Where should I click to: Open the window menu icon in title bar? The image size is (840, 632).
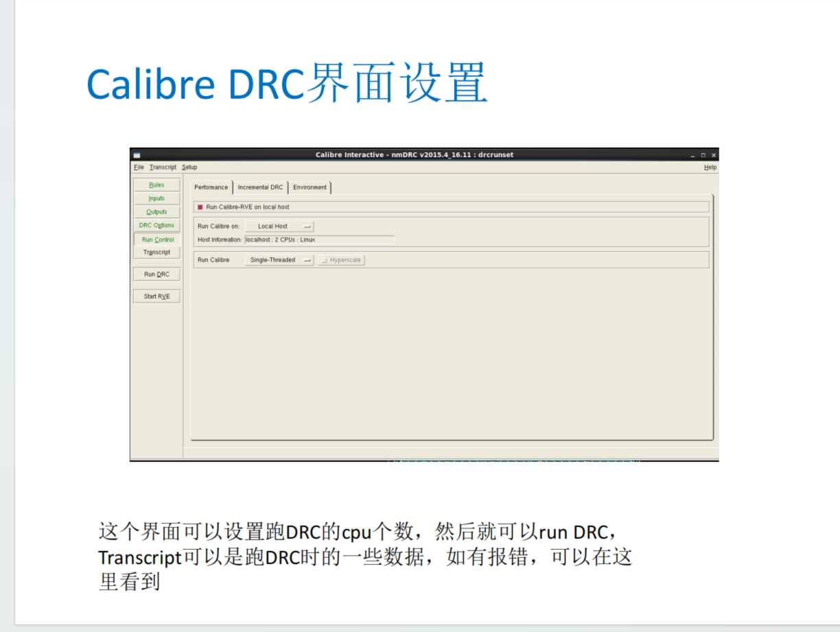pyautogui.click(x=137, y=155)
